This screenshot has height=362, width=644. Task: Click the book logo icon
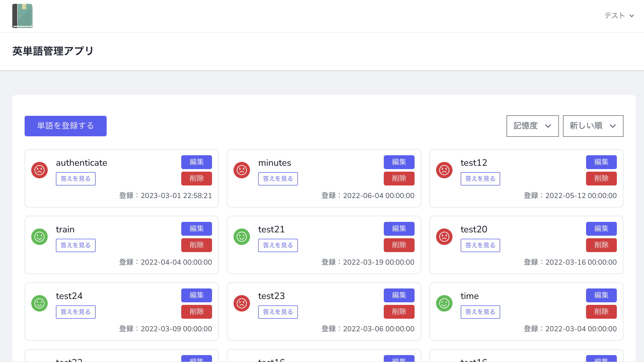(23, 16)
